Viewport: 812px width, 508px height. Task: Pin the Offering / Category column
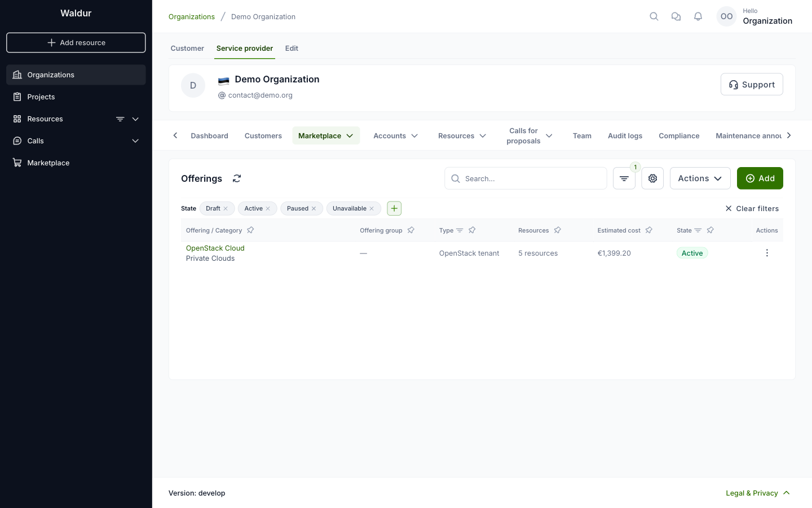250,230
